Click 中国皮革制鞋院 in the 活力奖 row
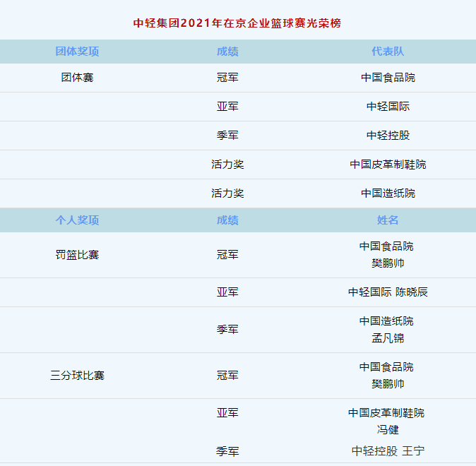Image resolution: width=476 pixels, height=466 pixels. pyautogui.click(x=388, y=165)
